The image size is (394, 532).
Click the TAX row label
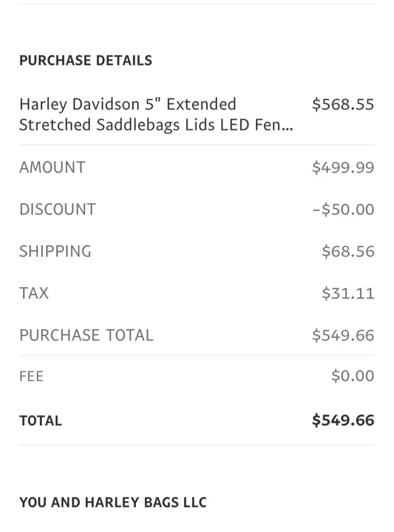(34, 293)
